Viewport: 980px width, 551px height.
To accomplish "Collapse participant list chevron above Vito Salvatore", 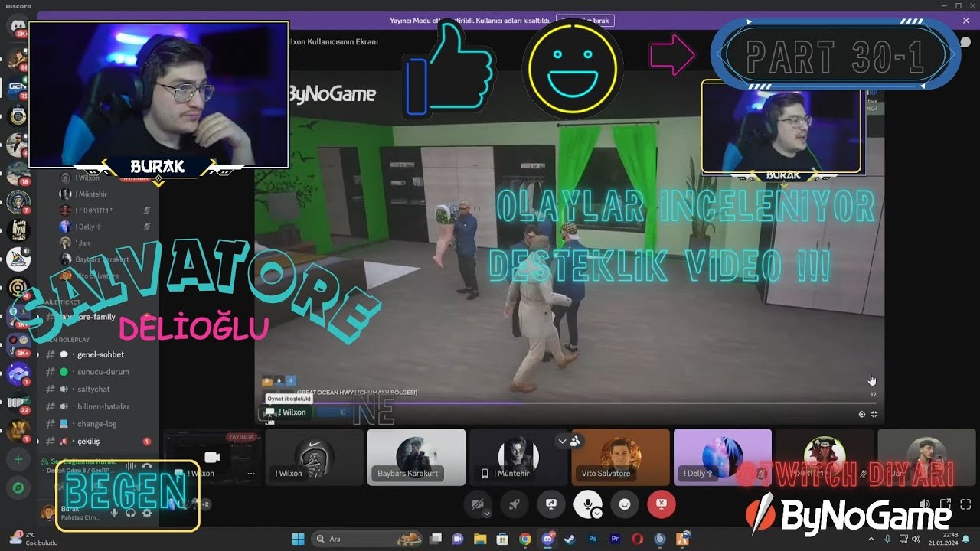I will click(562, 441).
